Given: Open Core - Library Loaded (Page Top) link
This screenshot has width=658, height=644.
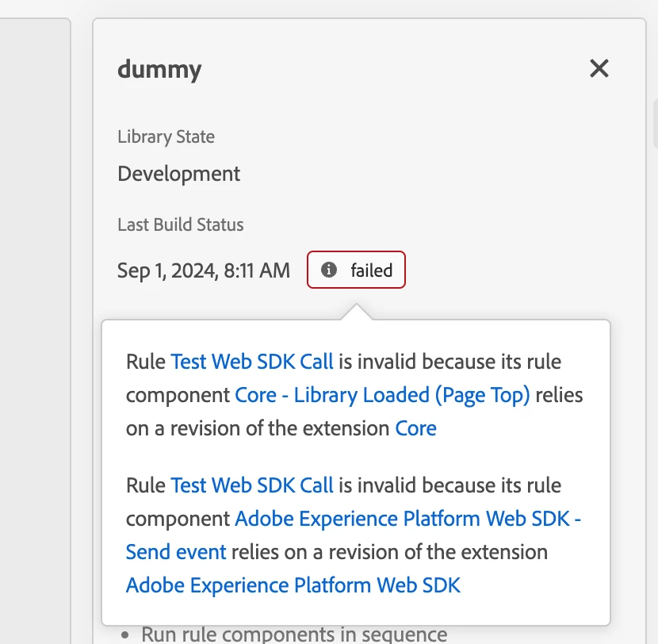Looking at the screenshot, I should click(x=382, y=396).
